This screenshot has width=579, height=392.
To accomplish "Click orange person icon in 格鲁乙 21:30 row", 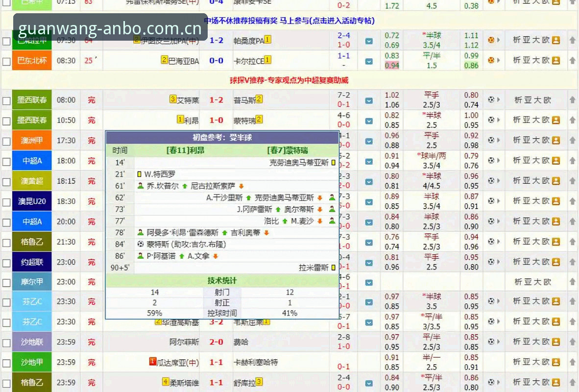I will click(x=556, y=242).
